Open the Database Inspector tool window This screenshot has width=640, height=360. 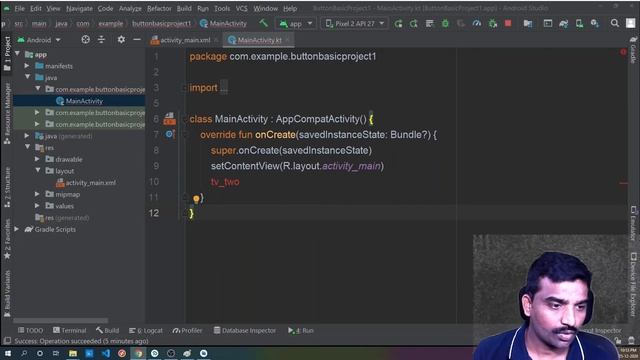coord(245,331)
